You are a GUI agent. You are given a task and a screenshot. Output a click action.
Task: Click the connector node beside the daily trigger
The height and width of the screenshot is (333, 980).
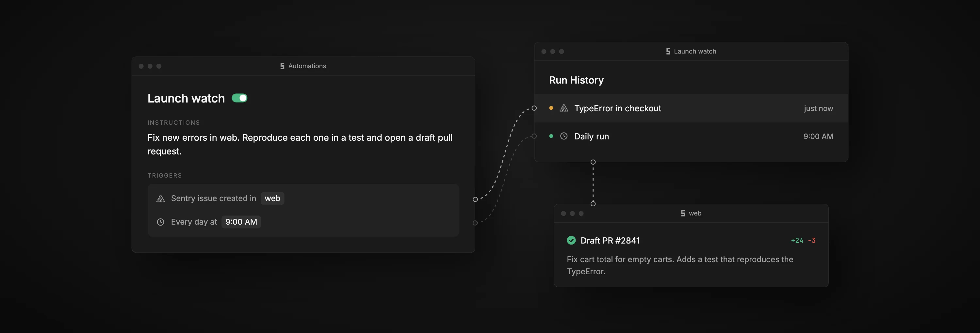click(x=475, y=223)
